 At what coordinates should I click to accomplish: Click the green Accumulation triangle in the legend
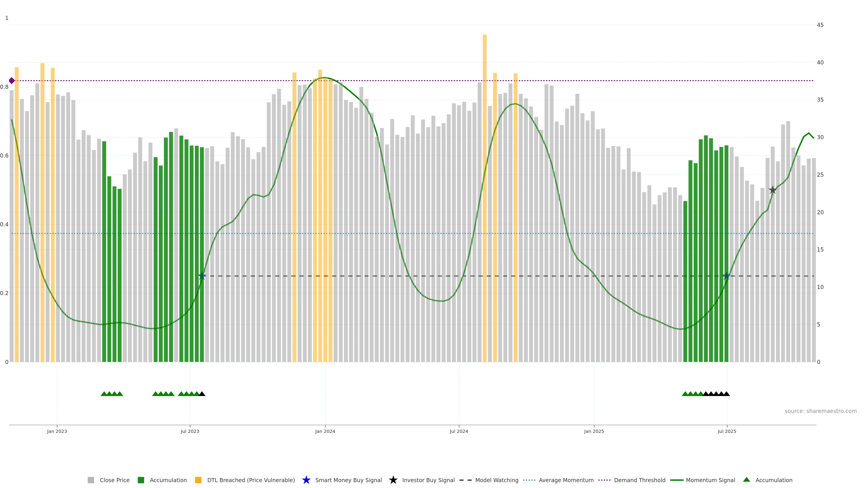click(x=746, y=480)
